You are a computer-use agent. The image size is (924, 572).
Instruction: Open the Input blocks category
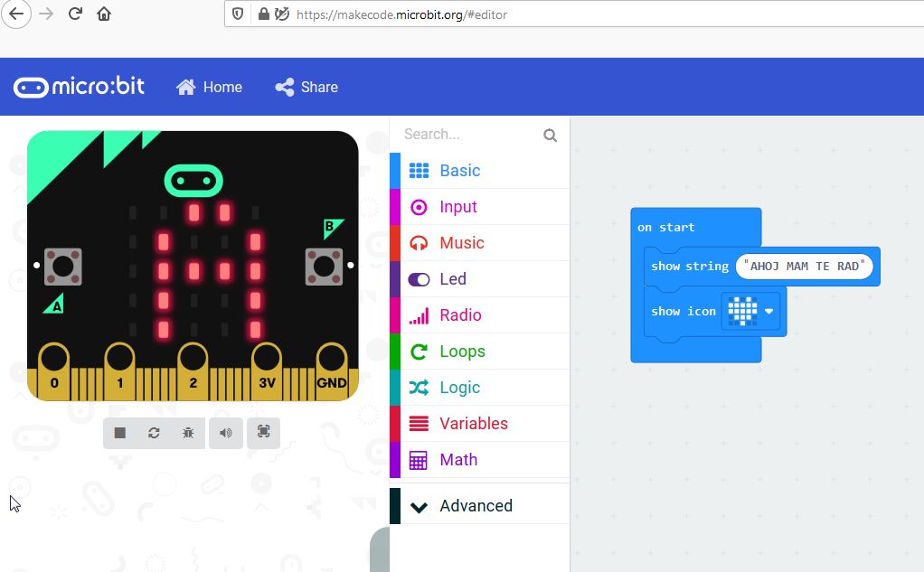(x=457, y=207)
